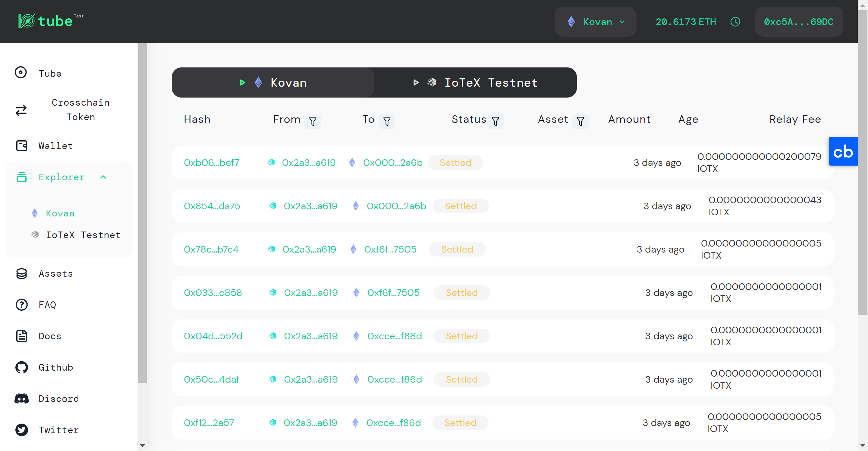
Task: Click the Github octocat icon
Action: (x=22, y=367)
